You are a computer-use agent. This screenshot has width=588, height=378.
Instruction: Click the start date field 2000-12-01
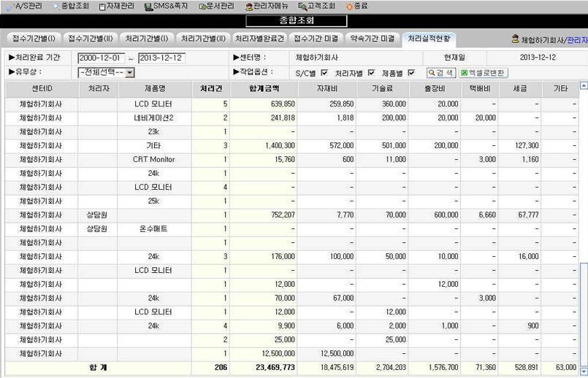tap(101, 58)
